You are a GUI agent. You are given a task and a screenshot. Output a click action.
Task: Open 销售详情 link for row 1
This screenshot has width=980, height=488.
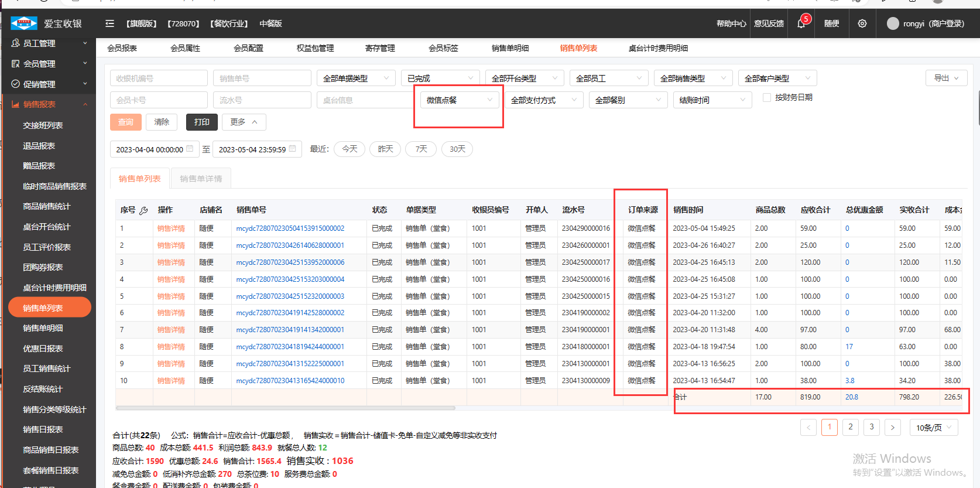click(x=171, y=228)
